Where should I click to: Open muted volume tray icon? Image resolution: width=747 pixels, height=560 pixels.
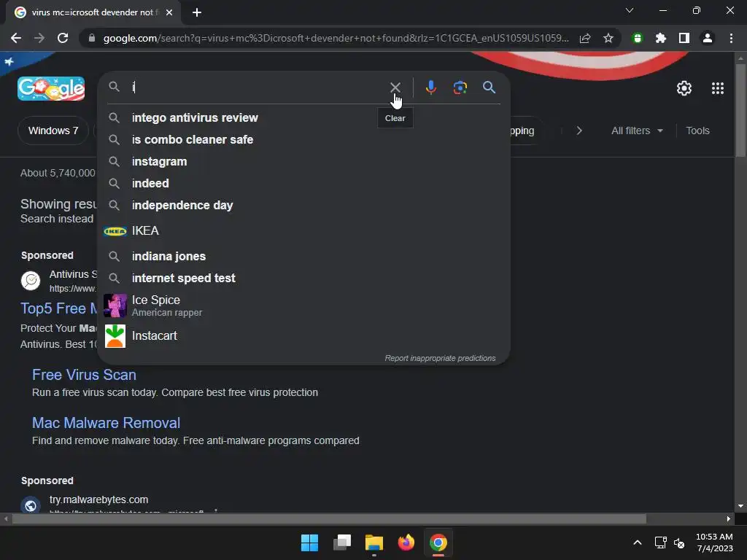[679, 542]
